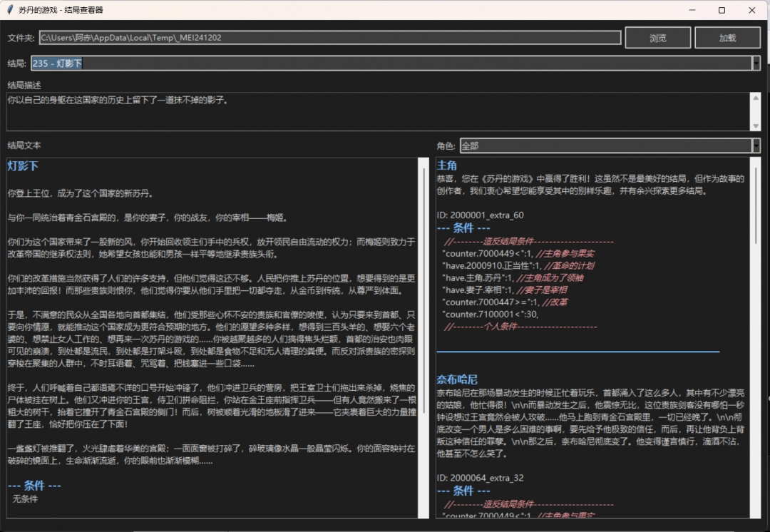Screen dimensions: 770x532
Task: Focus the 文件夹 path input field
Action: (x=329, y=38)
